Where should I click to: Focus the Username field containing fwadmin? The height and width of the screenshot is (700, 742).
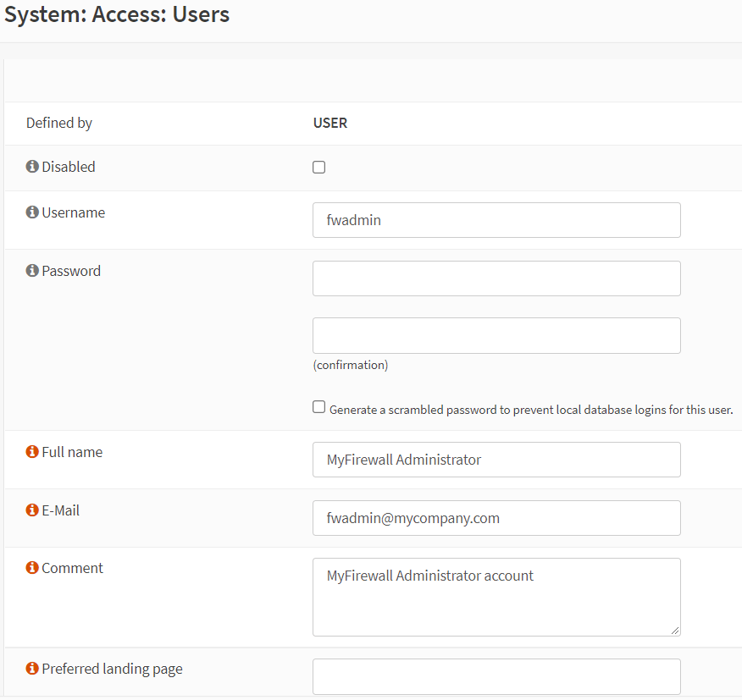coord(496,220)
